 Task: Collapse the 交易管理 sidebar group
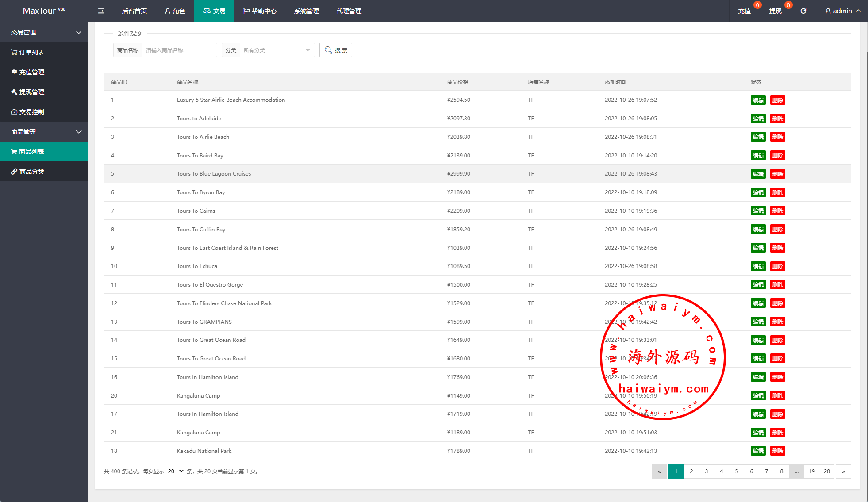(44, 32)
